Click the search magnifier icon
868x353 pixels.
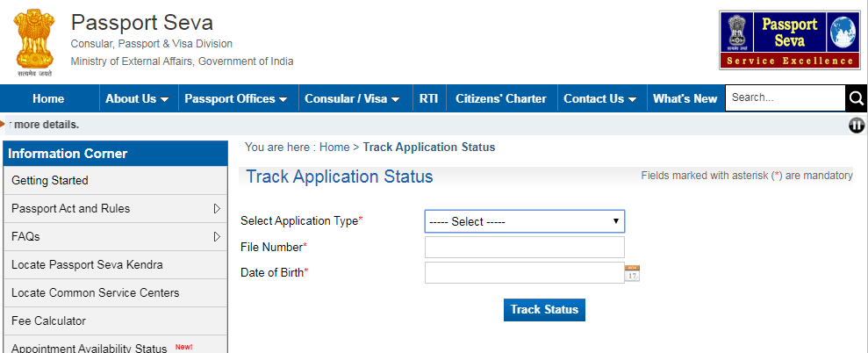(856, 98)
